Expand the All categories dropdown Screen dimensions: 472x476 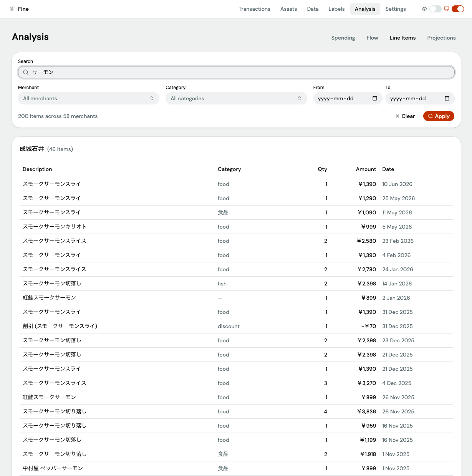pyautogui.click(x=236, y=98)
